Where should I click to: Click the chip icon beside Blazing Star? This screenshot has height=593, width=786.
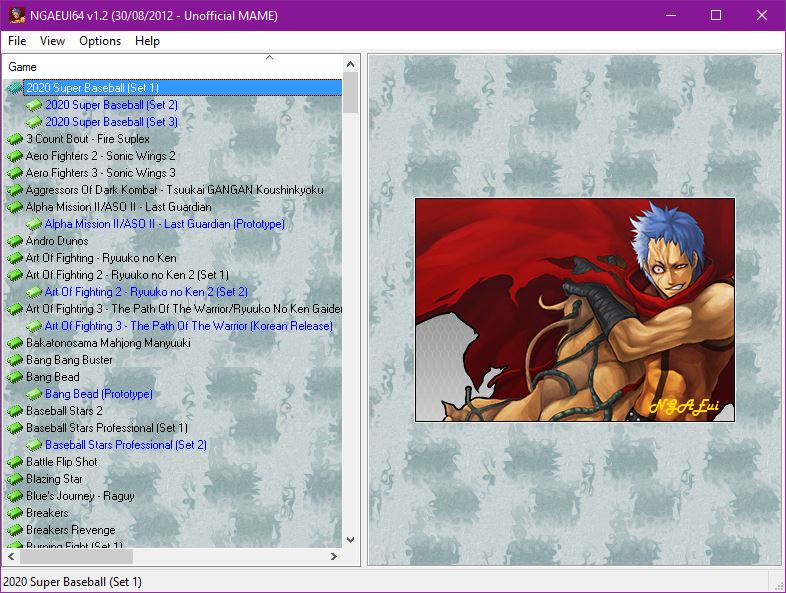tap(15, 480)
